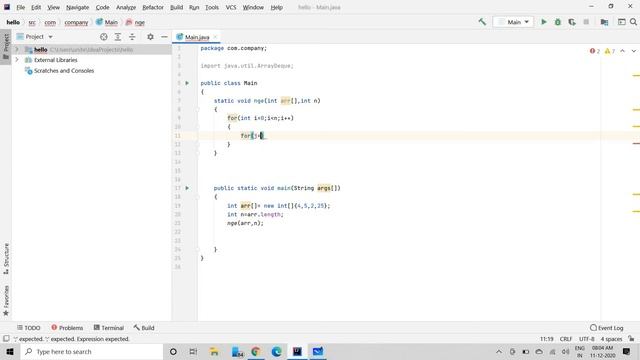The height and width of the screenshot is (360, 640).
Task: Open the Analyze menu
Action: click(x=126, y=7)
